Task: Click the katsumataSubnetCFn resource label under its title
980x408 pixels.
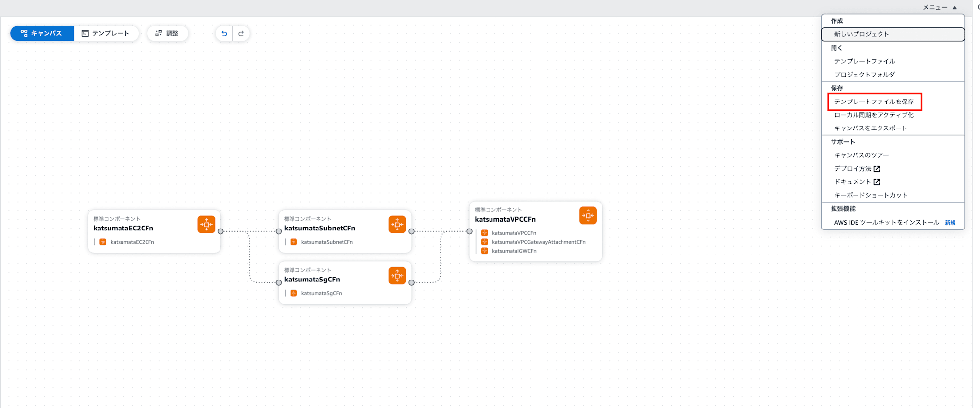Action: (327, 242)
